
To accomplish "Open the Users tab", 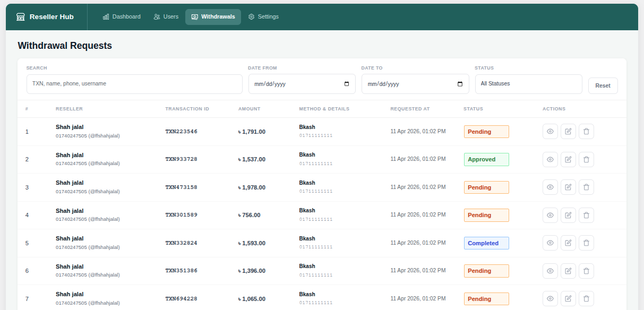I will [166, 17].
